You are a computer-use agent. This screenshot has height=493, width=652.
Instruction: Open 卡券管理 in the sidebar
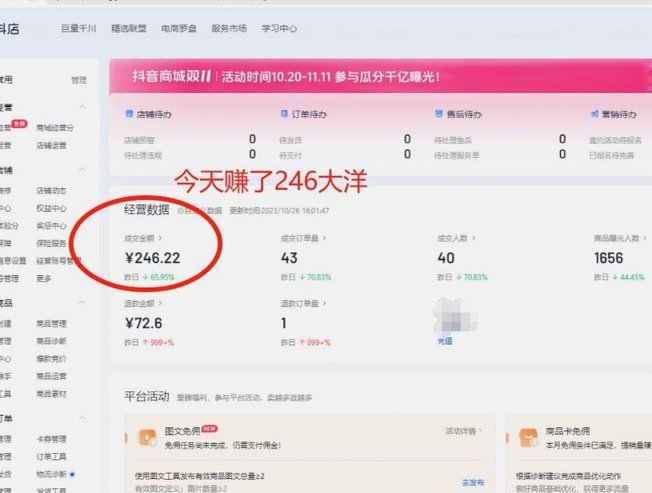(x=51, y=439)
